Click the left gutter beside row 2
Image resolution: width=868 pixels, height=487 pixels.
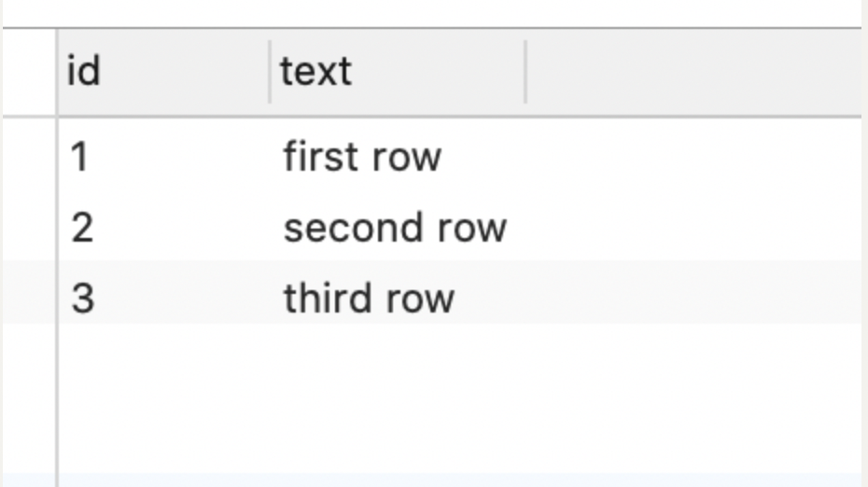[29, 228]
